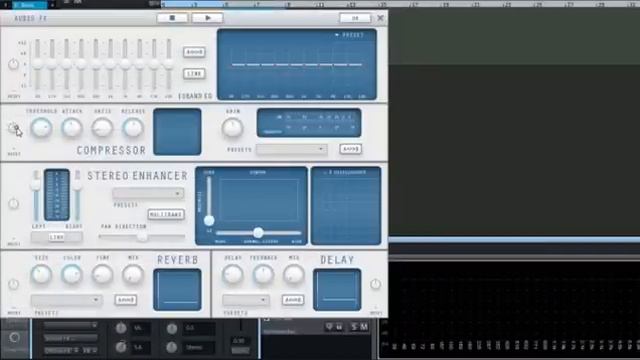Click the Stop button in Audio FX header
The height and width of the screenshot is (360, 640).
coord(172,18)
